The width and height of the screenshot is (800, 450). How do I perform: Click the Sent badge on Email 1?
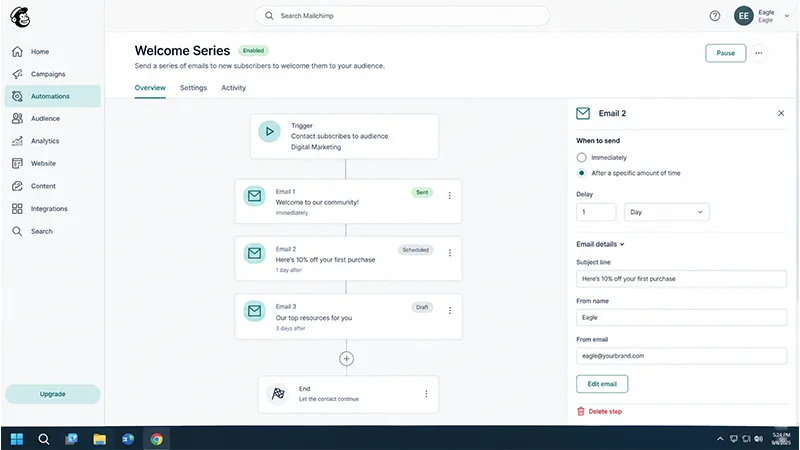422,192
